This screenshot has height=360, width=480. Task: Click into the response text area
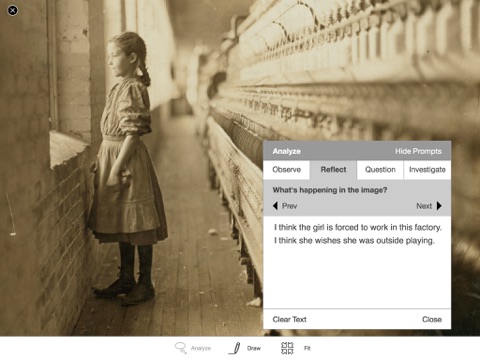[x=357, y=262]
